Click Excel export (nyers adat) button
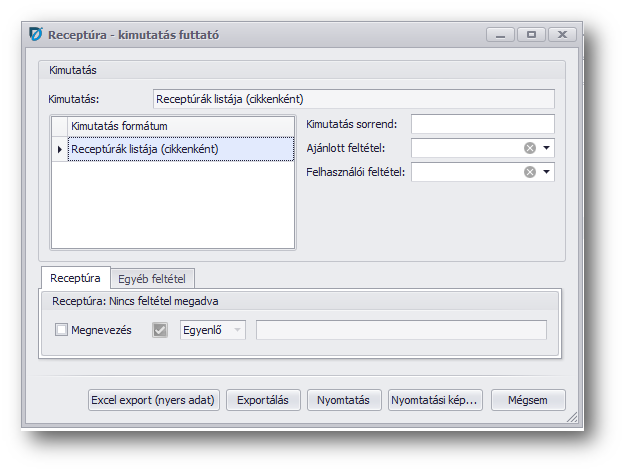The height and width of the screenshot is (473, 626). [153, 400]
